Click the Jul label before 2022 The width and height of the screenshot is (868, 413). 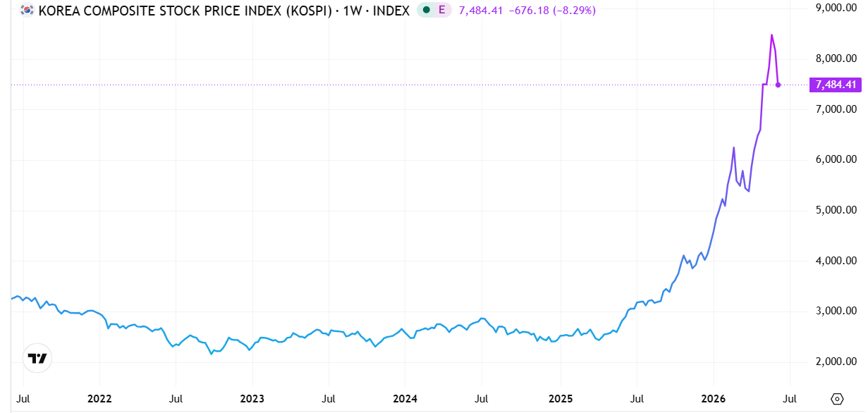(x=23, y=399)
